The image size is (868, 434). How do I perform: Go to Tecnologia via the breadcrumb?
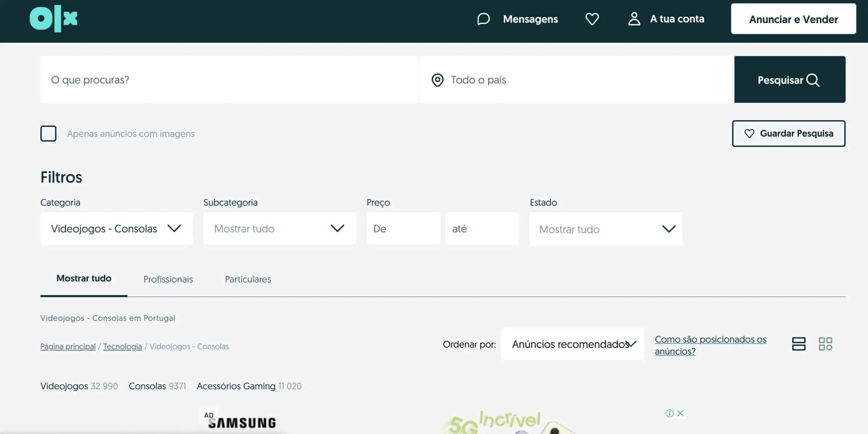click(x=123, y=346)
